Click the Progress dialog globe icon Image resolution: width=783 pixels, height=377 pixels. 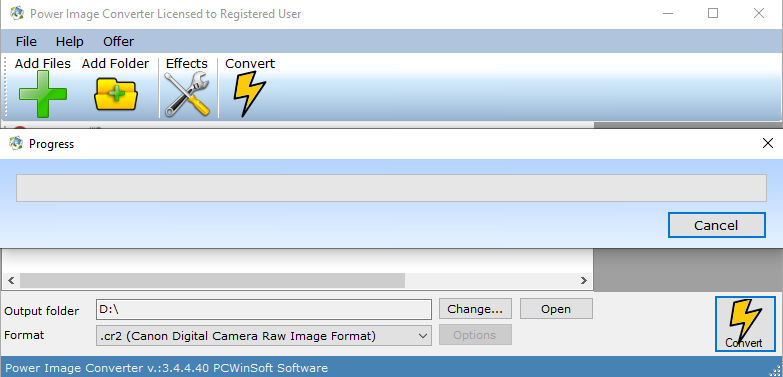pyautogui.click(x=16, y=143)
